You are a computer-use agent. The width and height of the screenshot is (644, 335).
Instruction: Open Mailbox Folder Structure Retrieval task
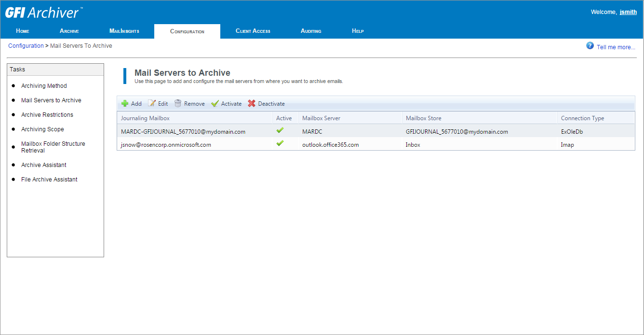click(x=53, y=147)
